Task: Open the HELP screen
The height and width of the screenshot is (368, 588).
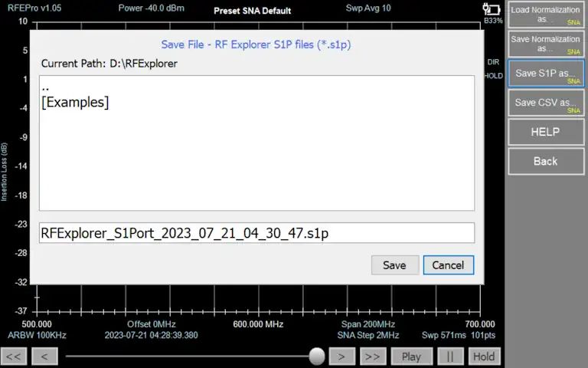Action: (545, 132)
